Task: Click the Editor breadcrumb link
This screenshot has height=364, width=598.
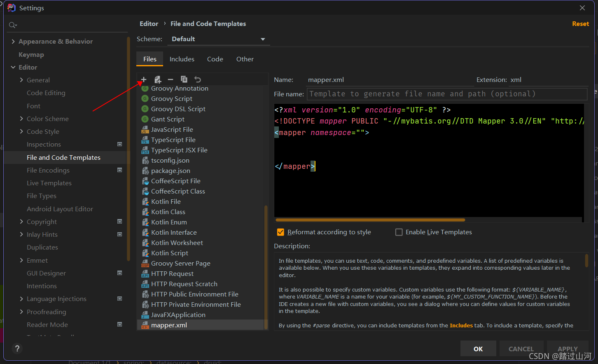Action: (149, 24)
